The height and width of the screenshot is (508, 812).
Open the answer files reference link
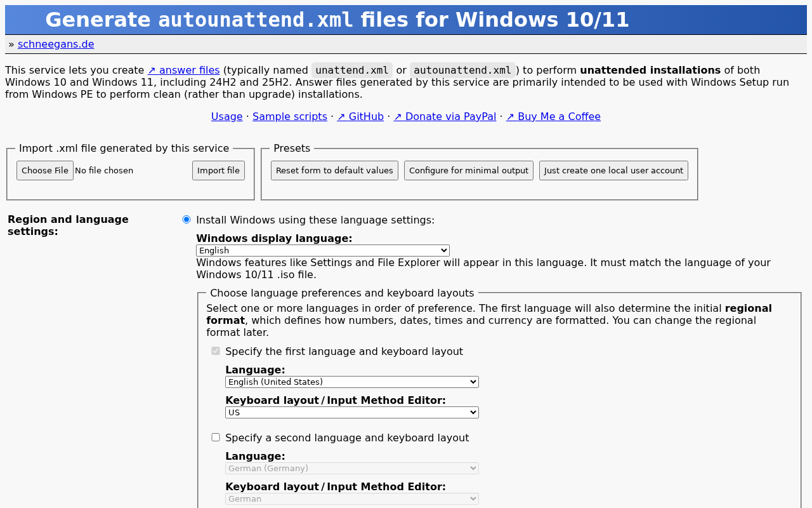pyautogui.click(x=183, y=70)
